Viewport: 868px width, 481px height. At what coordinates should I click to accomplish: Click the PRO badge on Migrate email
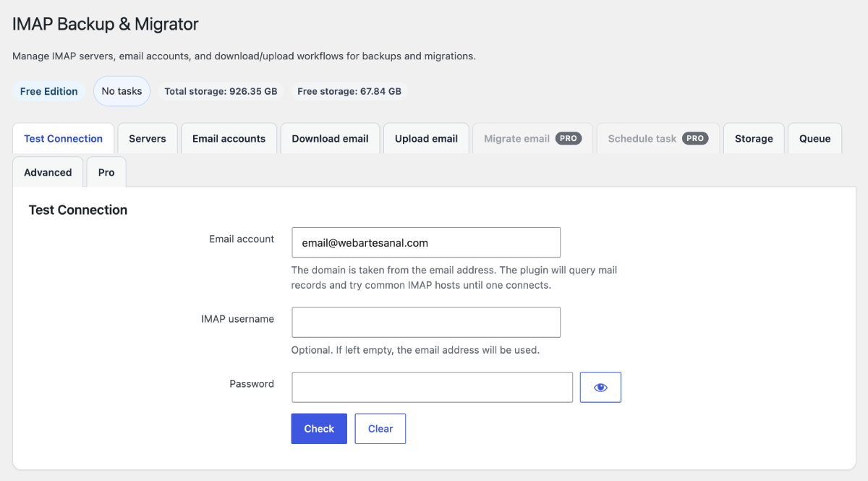coord(569,138)
